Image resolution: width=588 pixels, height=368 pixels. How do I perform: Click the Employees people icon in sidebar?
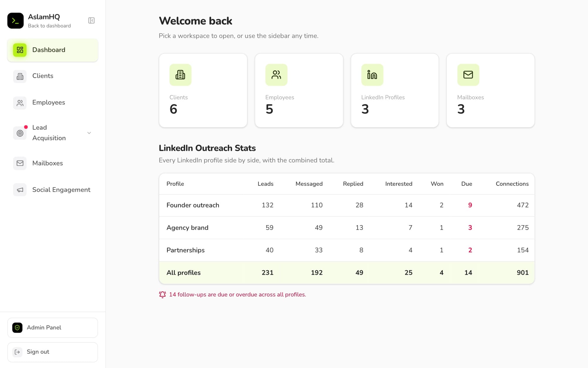point(20,103)
